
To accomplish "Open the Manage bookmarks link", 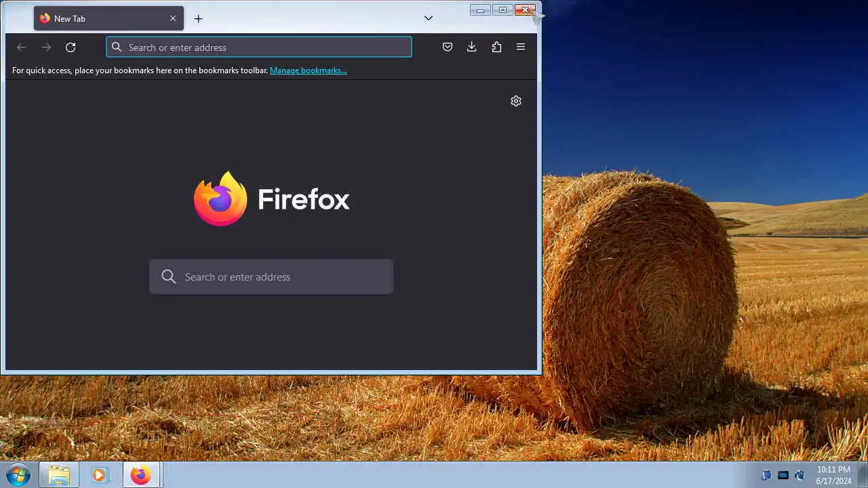I will point(309,70).
